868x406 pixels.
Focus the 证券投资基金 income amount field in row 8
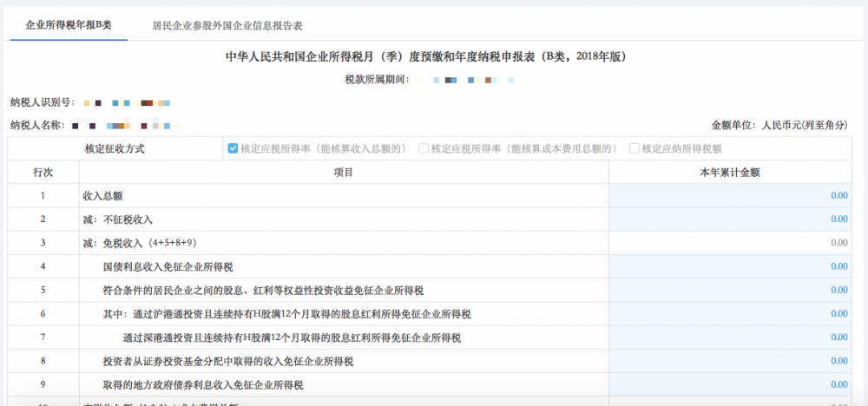(x=730, y=360)
